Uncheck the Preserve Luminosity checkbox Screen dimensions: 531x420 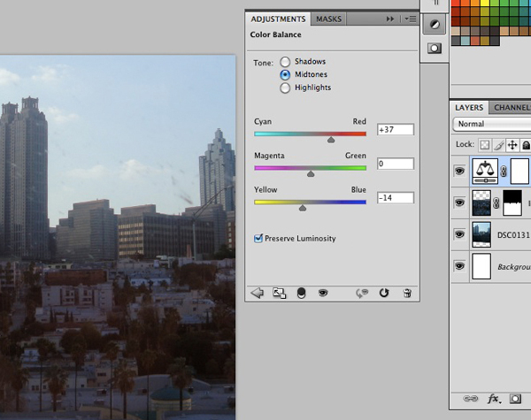tap(258, 238)
